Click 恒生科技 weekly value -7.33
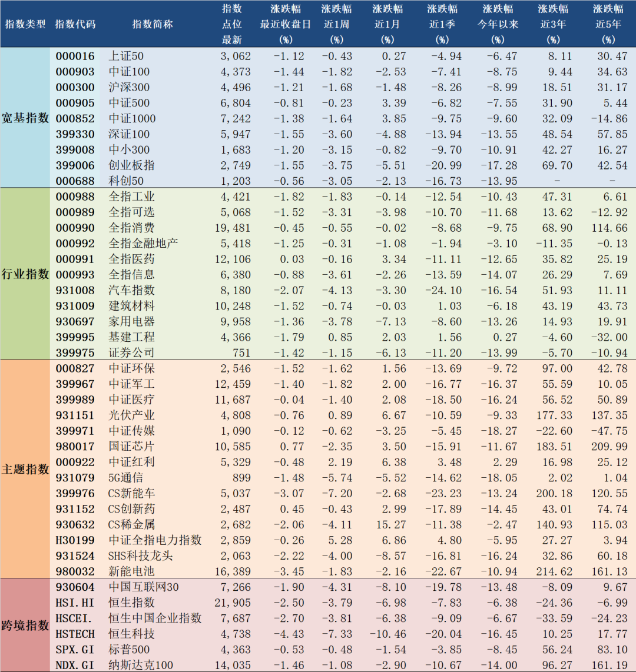 pyautogui.click(x=337, y=634)
